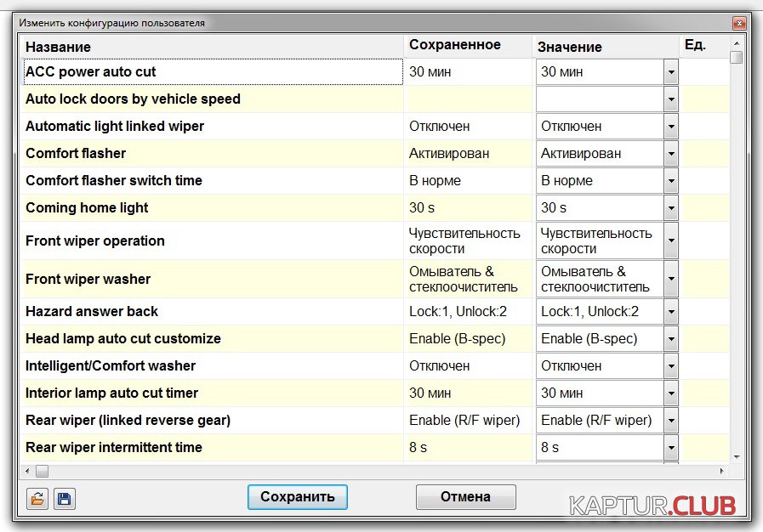Open Comfort flasher switch time dropdown
This screenshot has width=763, height=532.
[671, 181]
